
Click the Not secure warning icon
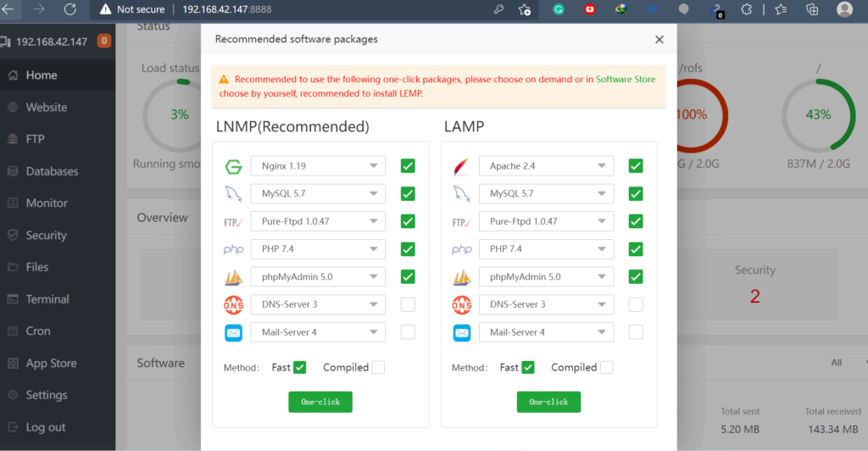click(x=105, y=8)
